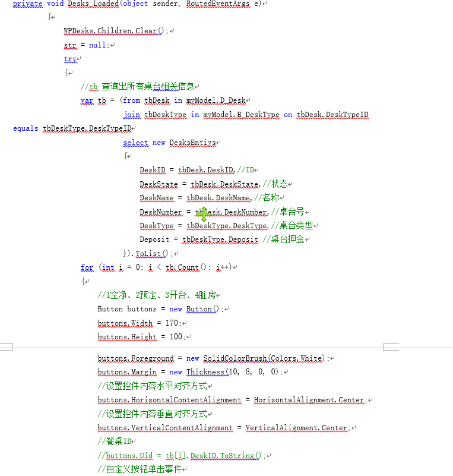Click 'tbDeskType.DeskTypeID' after equals
The width and height of the screenshot is (453, 476).
pos(87,128)
